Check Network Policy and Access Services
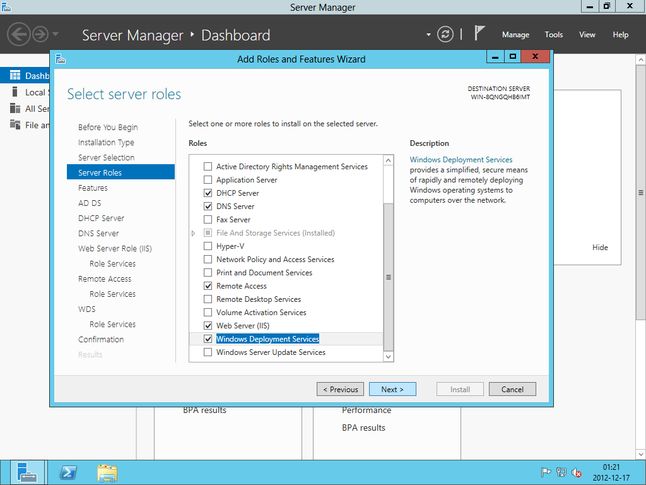This screenshot has width=646, height=485. (208, 259)
